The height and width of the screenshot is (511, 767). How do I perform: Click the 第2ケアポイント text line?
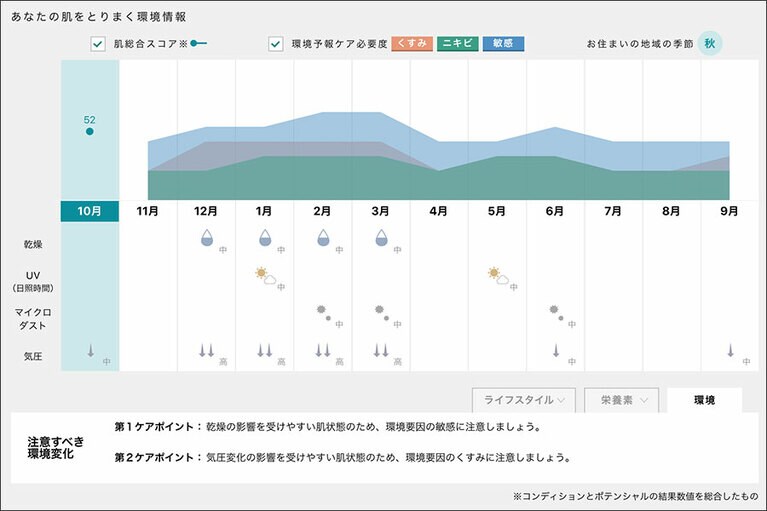343,458
